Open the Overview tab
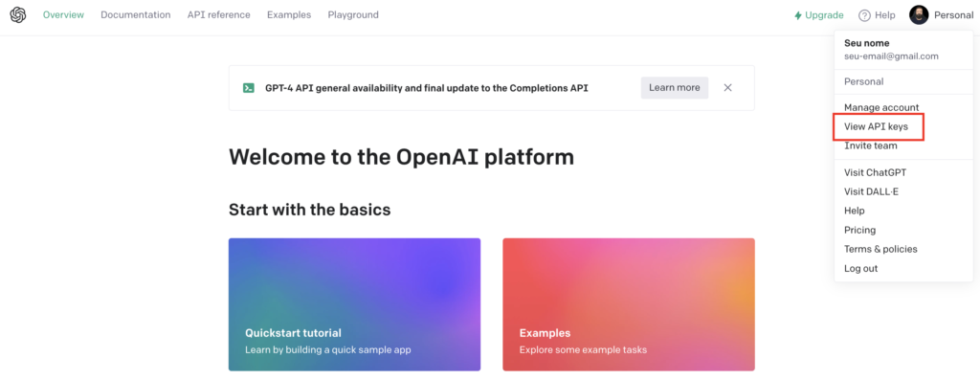Viewport: 980px width, 380px height. click(63, 15)
